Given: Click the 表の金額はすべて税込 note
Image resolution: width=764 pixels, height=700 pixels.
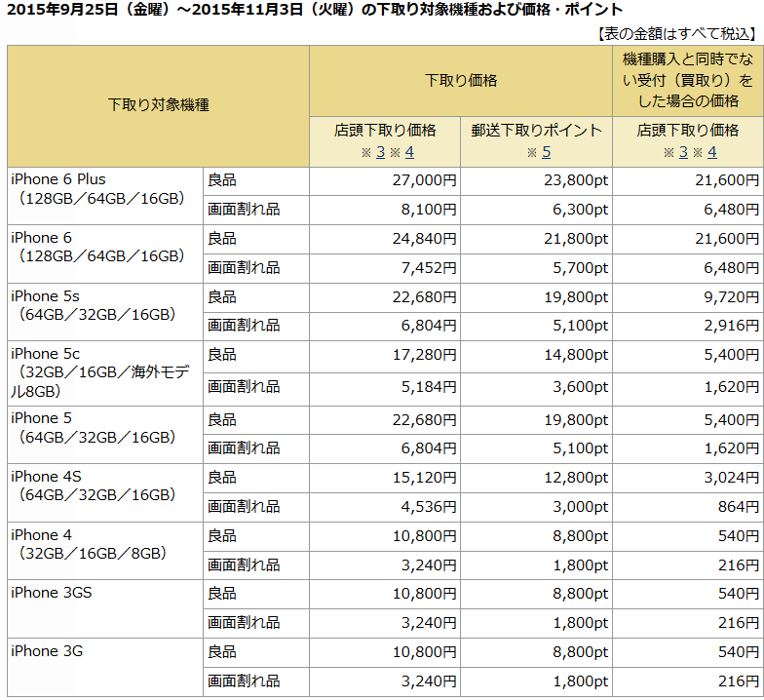Looking at the screenshot, I should coord(677,34).
